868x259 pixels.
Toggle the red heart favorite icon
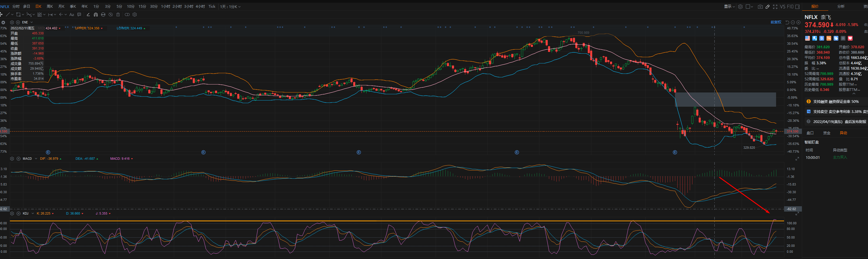[850, 39]
